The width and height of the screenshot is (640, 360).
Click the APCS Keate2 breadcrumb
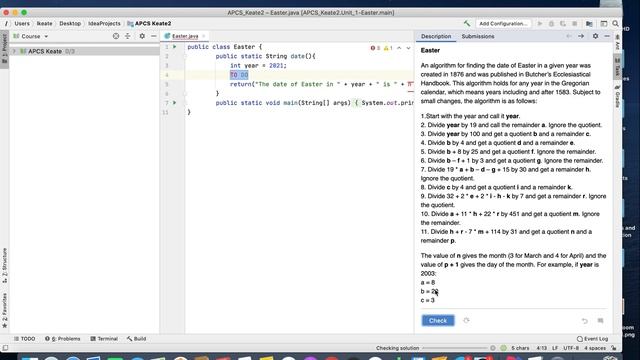149,24
